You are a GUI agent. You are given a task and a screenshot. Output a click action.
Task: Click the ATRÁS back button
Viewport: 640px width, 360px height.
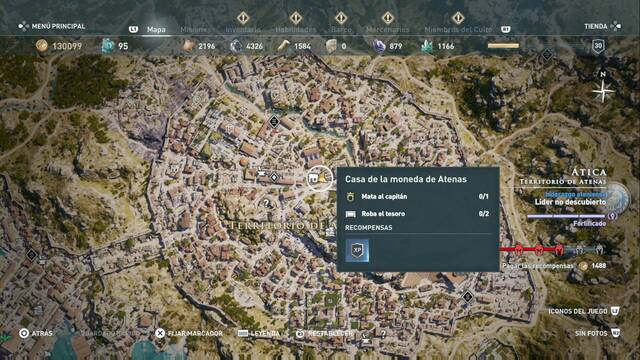pyautogui.click(x=36, y=333)
